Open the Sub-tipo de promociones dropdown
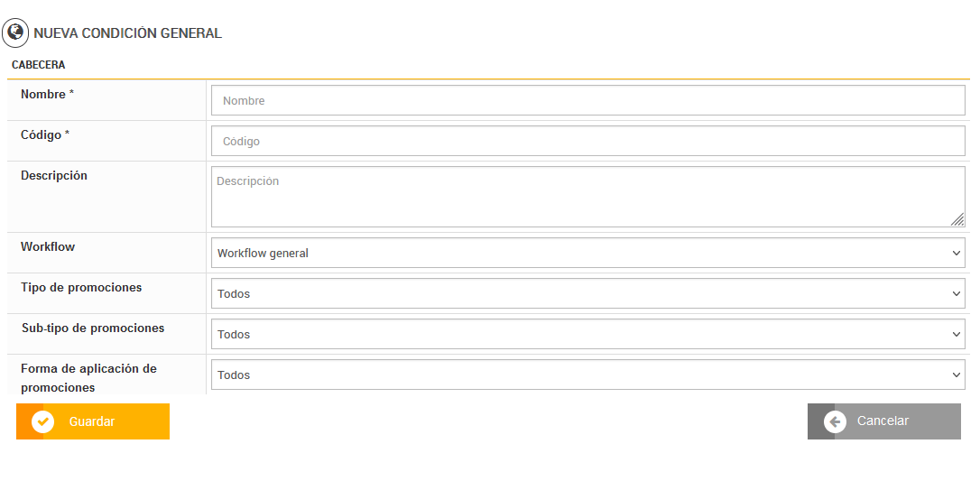 coord(588,334)
